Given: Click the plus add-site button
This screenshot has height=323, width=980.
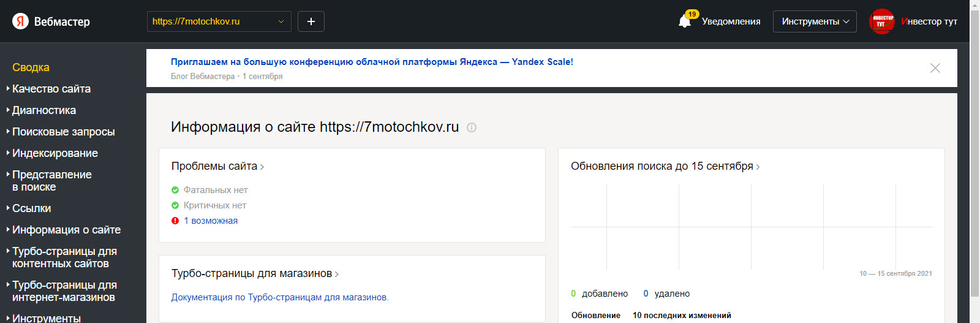Looking at the screenshot, I should [x=311, y=21].
